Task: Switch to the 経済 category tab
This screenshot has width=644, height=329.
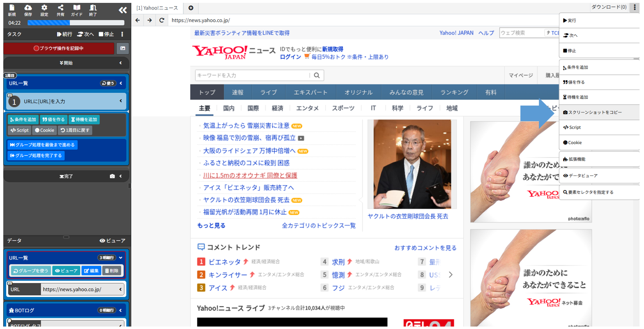Action: click(278, 108)
